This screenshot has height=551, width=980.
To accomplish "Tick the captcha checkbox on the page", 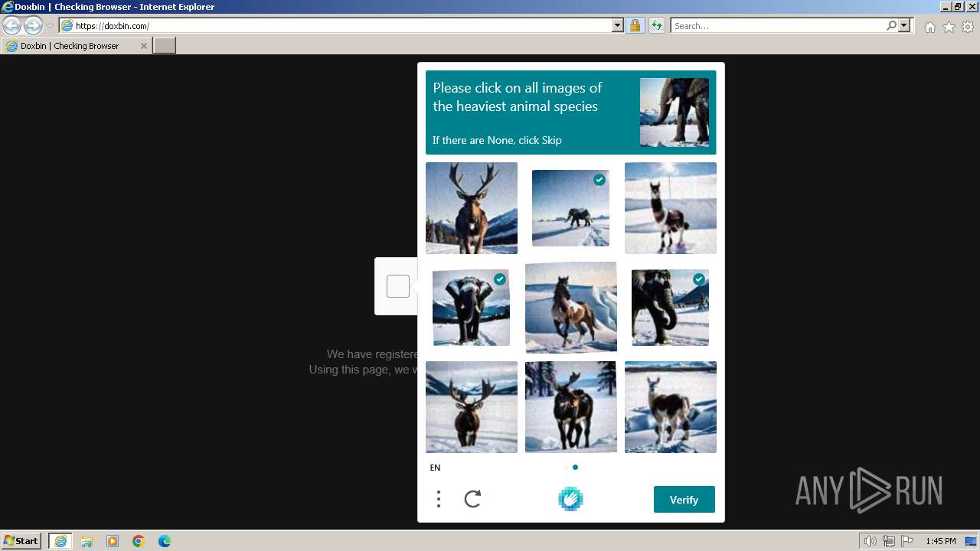I will pos(398,286).
